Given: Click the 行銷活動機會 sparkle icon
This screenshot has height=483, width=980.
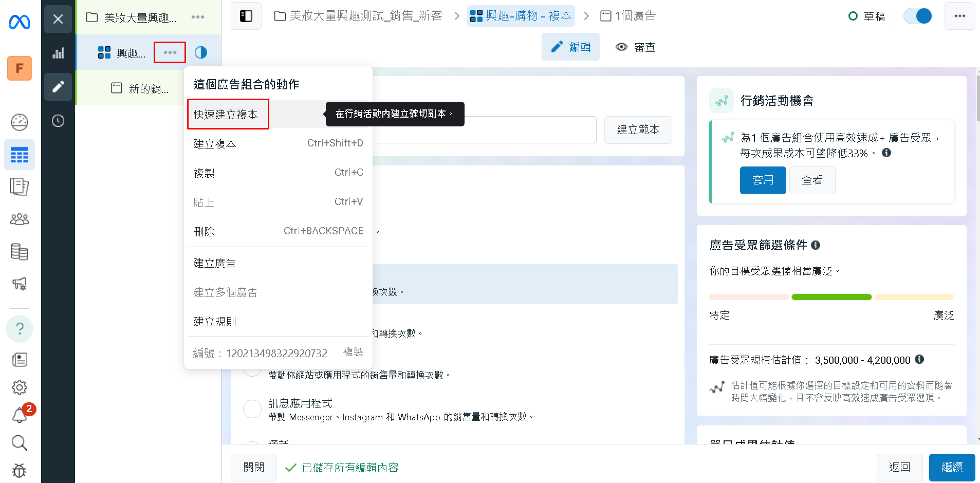Looking at the screenshot, I should coord(722,101).
